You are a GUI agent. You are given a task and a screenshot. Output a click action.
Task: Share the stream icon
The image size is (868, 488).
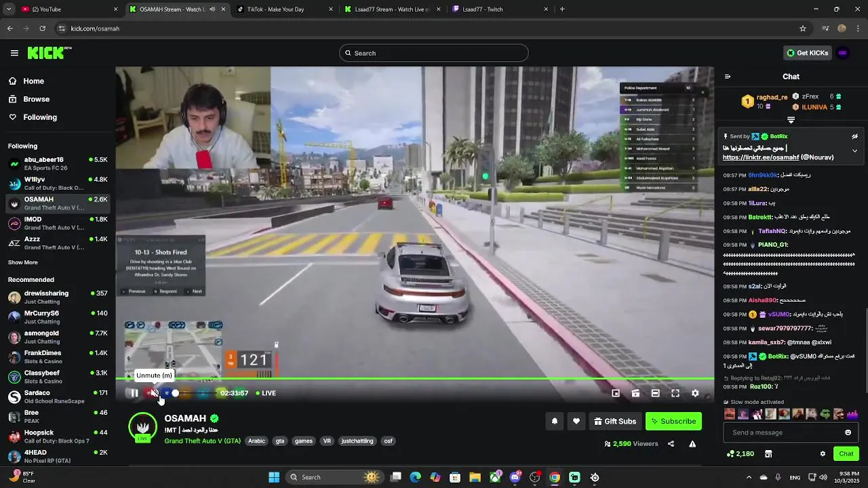point(671,444)
